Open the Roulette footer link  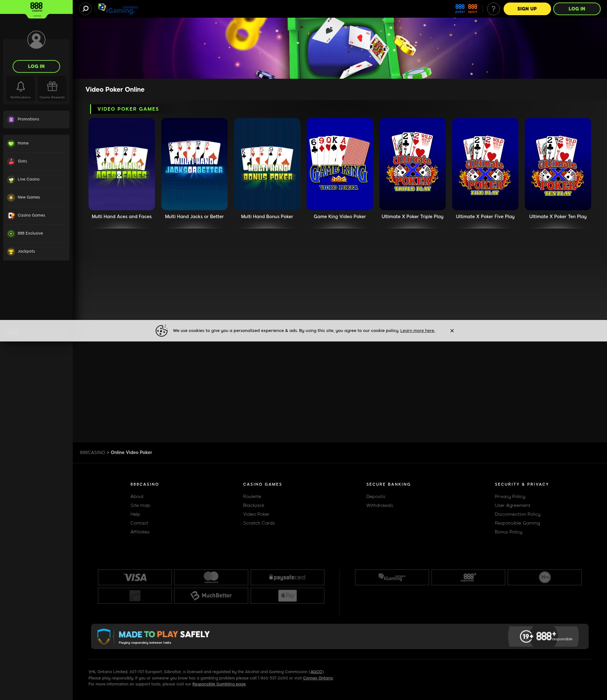click(x=252, y=497)
